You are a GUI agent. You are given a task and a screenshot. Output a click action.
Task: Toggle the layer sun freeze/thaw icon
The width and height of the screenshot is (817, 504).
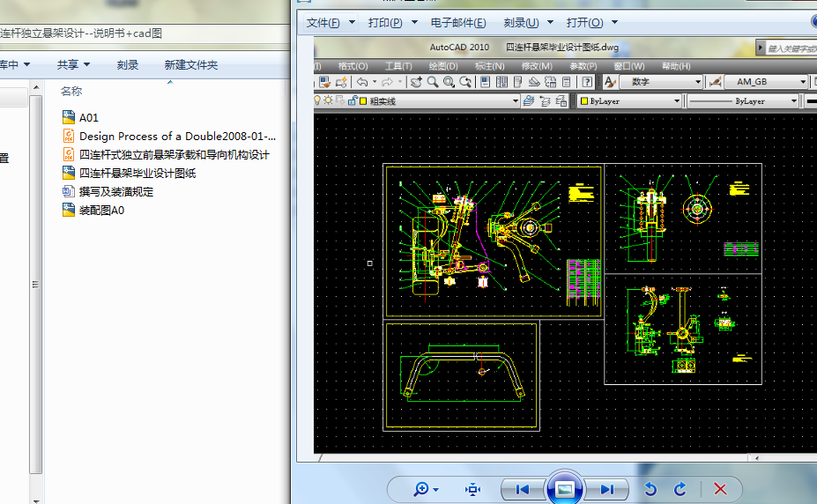(328, 100)
